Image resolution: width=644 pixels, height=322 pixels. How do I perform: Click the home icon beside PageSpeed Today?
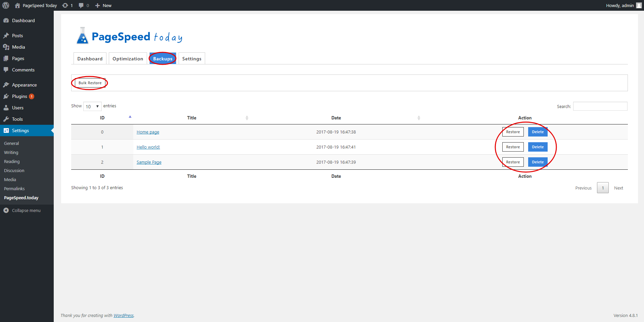click(17, 5)
